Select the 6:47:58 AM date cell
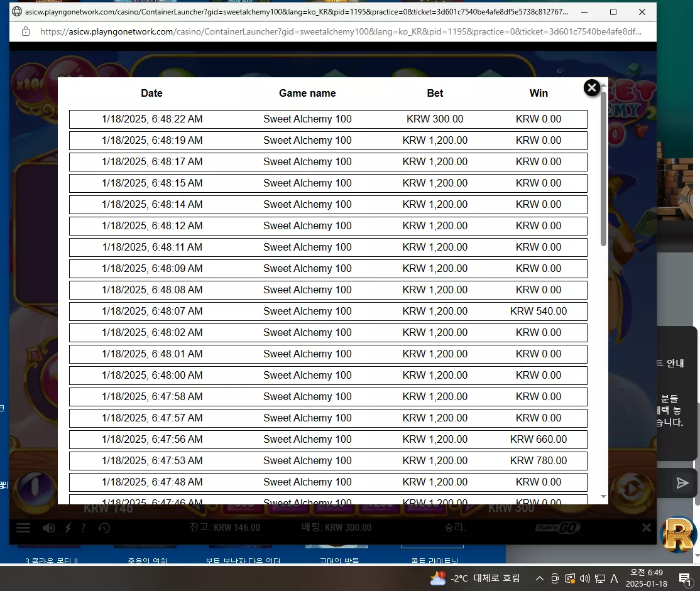 tap(152, 397)
